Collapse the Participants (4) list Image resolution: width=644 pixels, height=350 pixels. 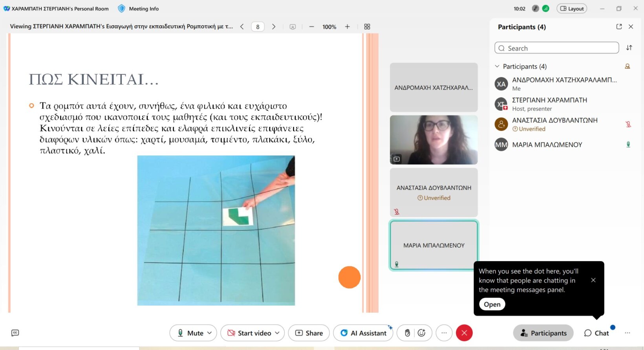tap(497, 66)
